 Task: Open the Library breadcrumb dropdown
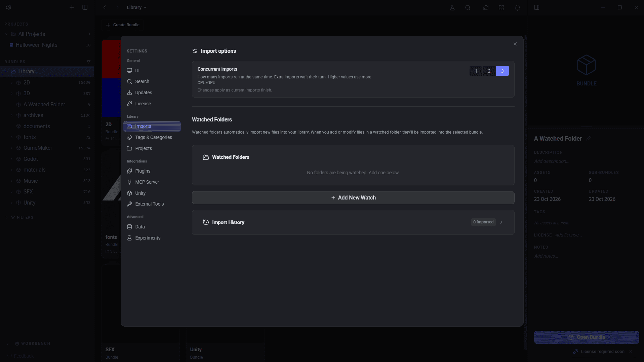pyautogui.click(x=136, y=7)
